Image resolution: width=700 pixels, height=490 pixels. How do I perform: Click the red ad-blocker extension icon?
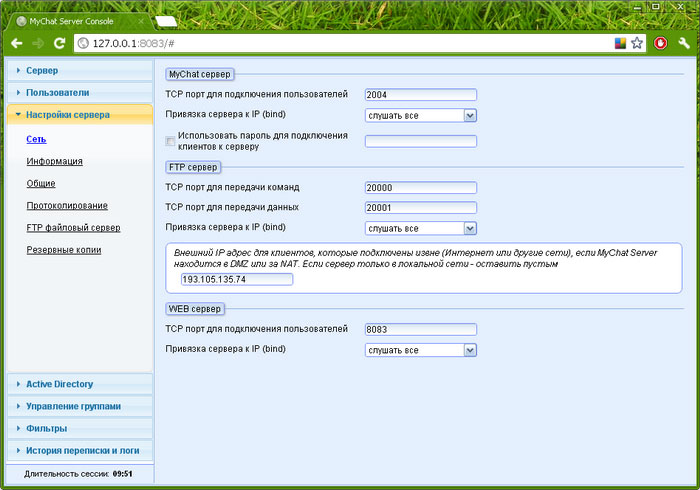(661, 43)
